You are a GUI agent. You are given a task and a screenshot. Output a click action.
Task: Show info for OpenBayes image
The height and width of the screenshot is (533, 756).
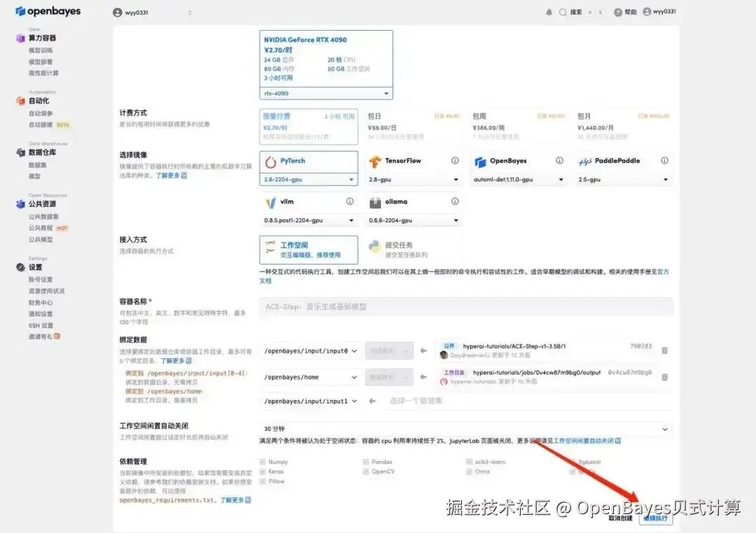click(559, 160)
